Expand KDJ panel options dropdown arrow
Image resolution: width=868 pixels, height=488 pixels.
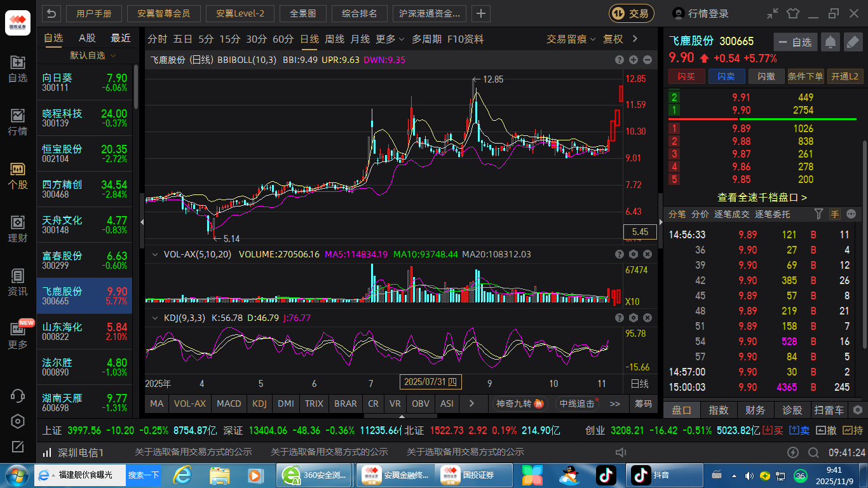tap(154, 318)
